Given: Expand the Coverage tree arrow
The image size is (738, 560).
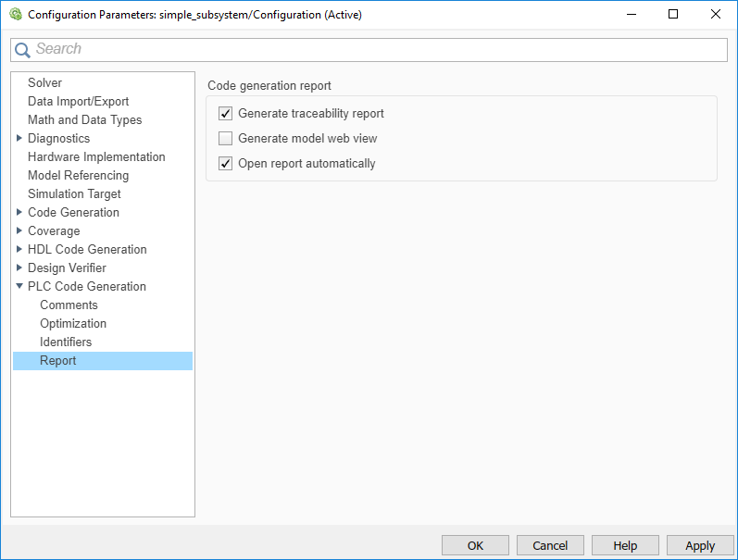Looking at the screenshot, I should pyautogui.click(x=19, y=230).
